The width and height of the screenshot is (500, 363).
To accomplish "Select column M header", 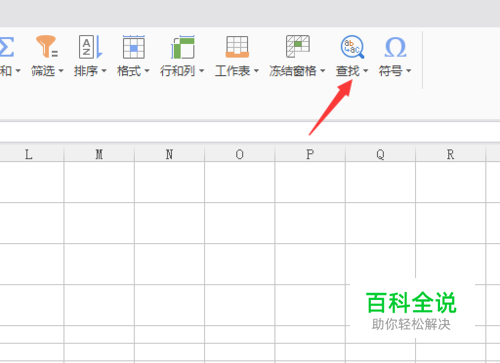I will pos(99,154).
